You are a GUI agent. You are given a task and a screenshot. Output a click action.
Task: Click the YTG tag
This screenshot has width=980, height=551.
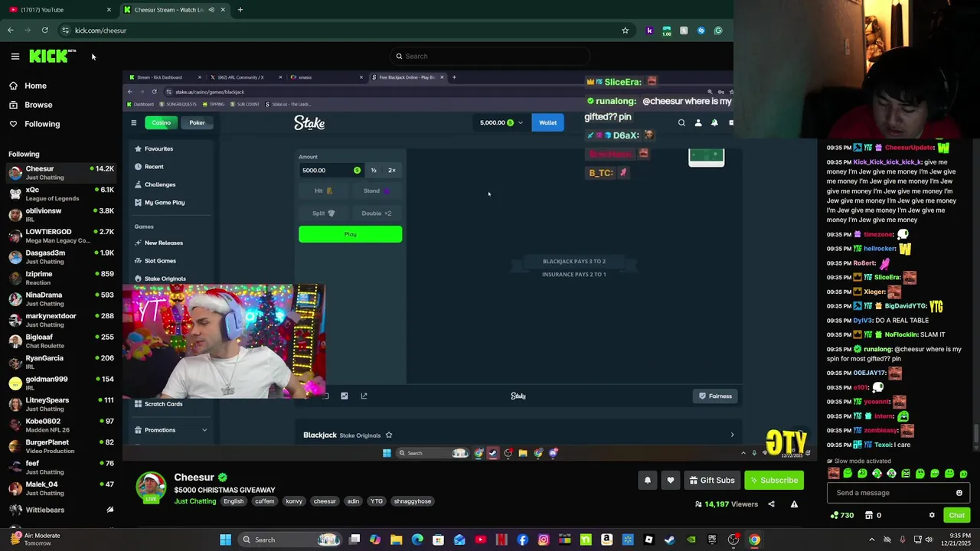coord(377,501)
